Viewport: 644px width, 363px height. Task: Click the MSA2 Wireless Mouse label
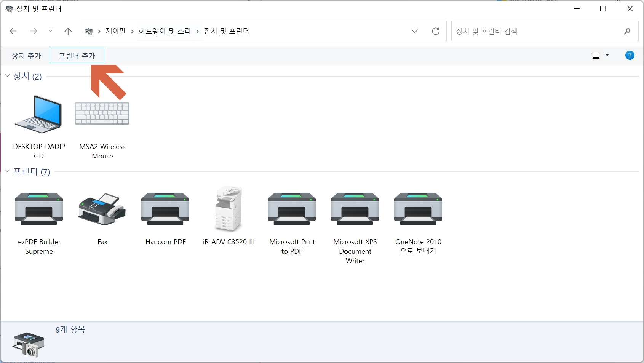tap(102, 151)
